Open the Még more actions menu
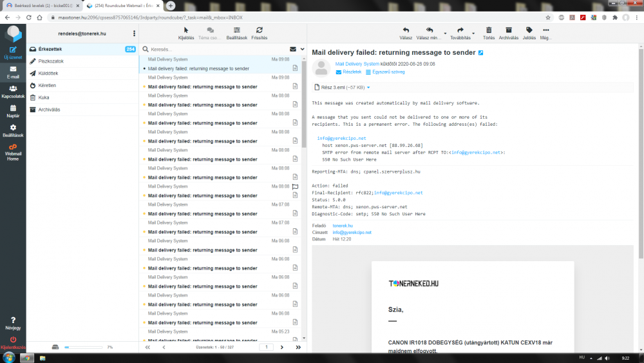This screenshot has width=644, height=363. click(546, 34)
